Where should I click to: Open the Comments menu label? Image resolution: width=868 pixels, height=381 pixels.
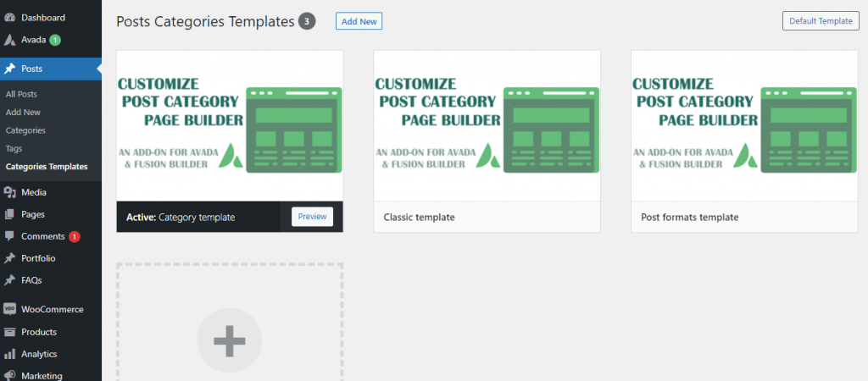[43, 237]
